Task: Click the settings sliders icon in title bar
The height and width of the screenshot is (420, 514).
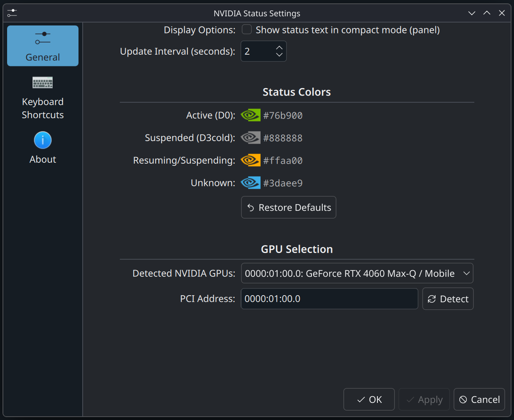Action: pyautogui.click(x=12, y=13)
